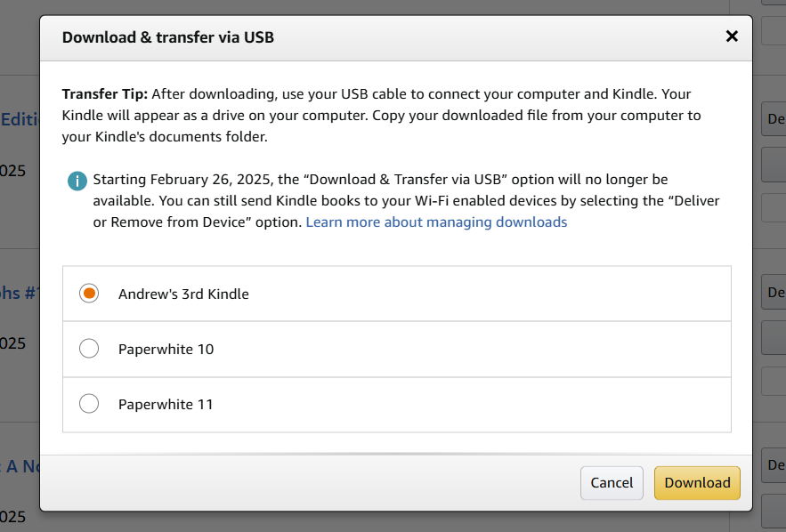Screen dimensions: 786x532
Task: Click the partially hidden "Editi" book title link
Action: coord(20,120)
